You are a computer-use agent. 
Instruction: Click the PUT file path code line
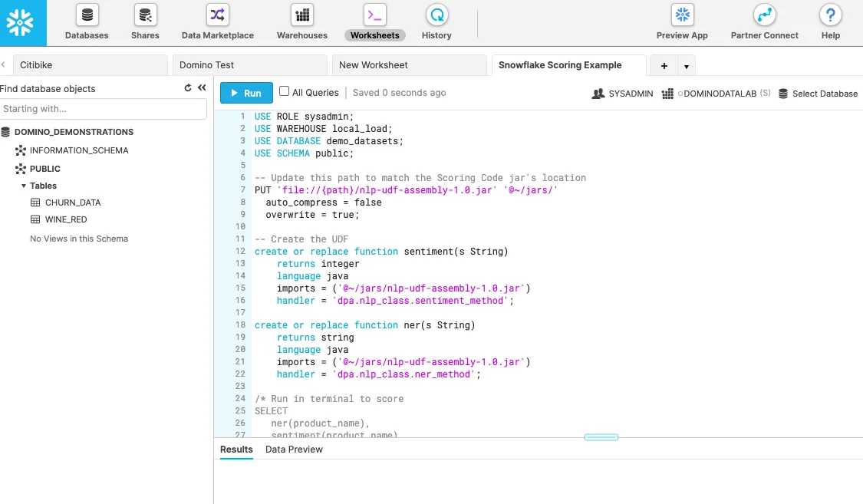pos(406,190)
